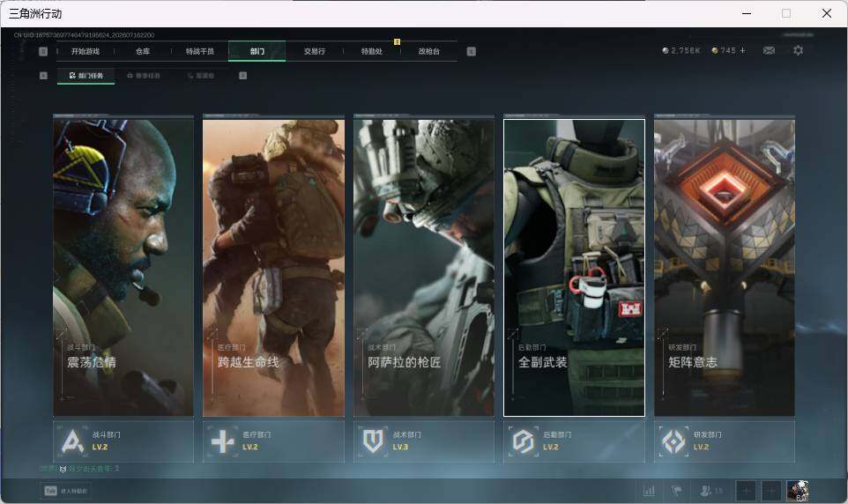Screen dimensions: 848x504
Task: Click the 医疗部门 cross emblem icon
Action: pos(222,441)
